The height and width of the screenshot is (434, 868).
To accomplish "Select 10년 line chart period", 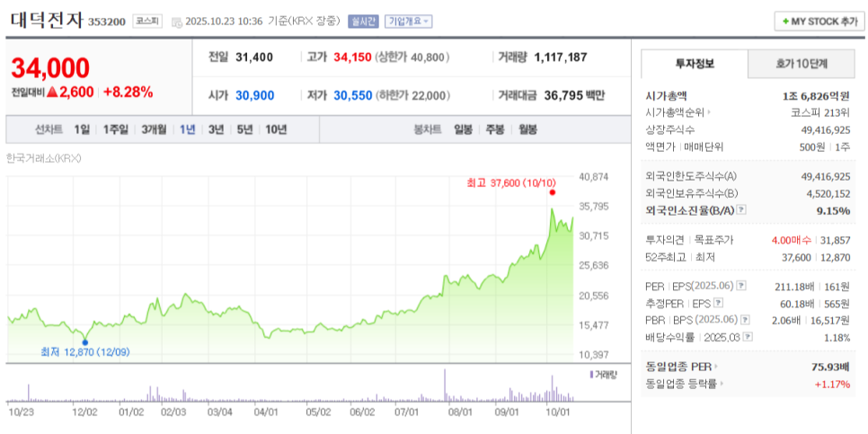I will tap(276, 130).
